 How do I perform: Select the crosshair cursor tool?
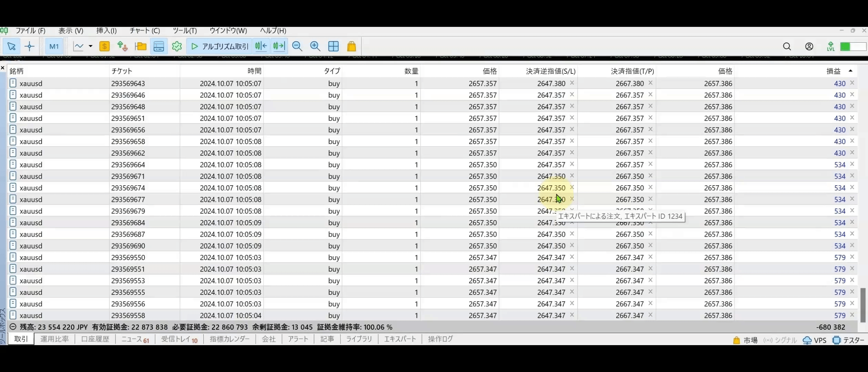click(x=30, y=46)
